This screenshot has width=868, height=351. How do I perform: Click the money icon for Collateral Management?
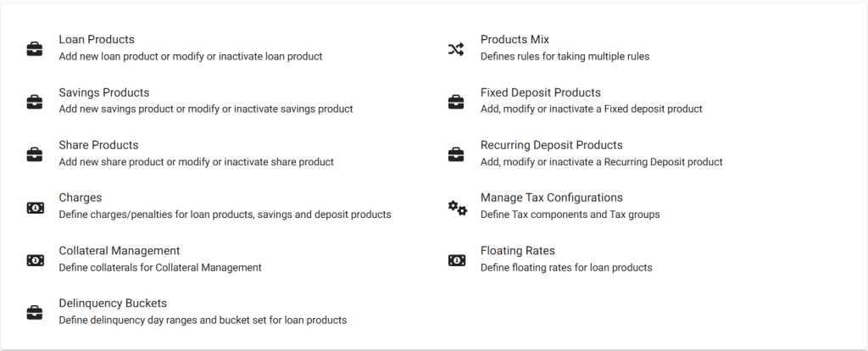[x=35, y=260]
